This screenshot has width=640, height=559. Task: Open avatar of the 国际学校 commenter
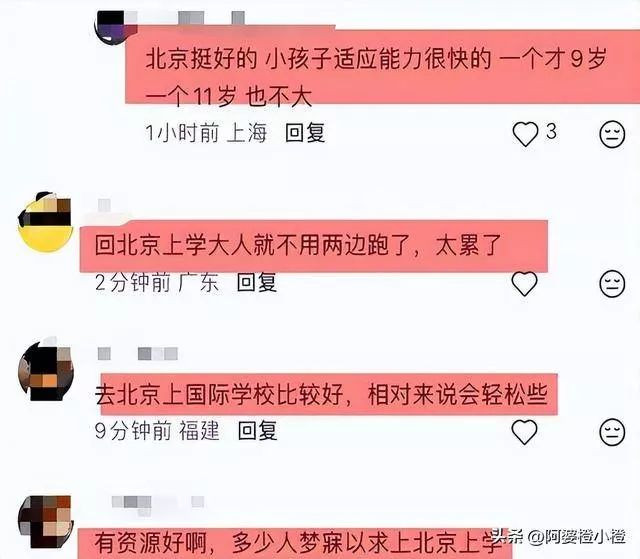pos(46,370)
